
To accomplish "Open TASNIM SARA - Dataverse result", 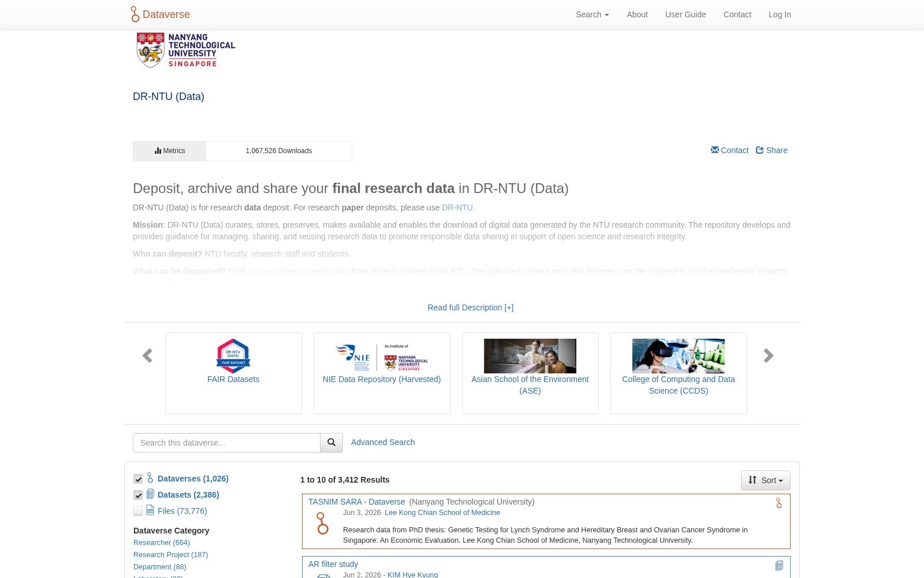I will 357,502.
